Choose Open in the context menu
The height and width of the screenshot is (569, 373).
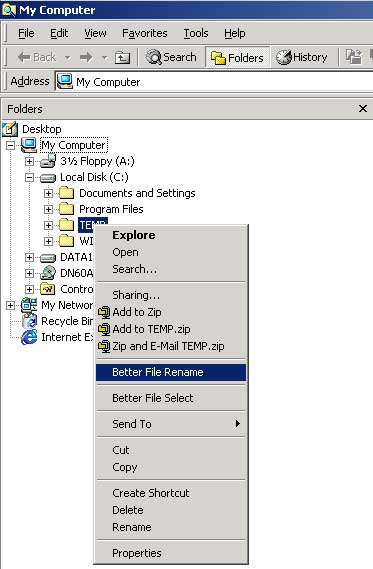[171, 252]
